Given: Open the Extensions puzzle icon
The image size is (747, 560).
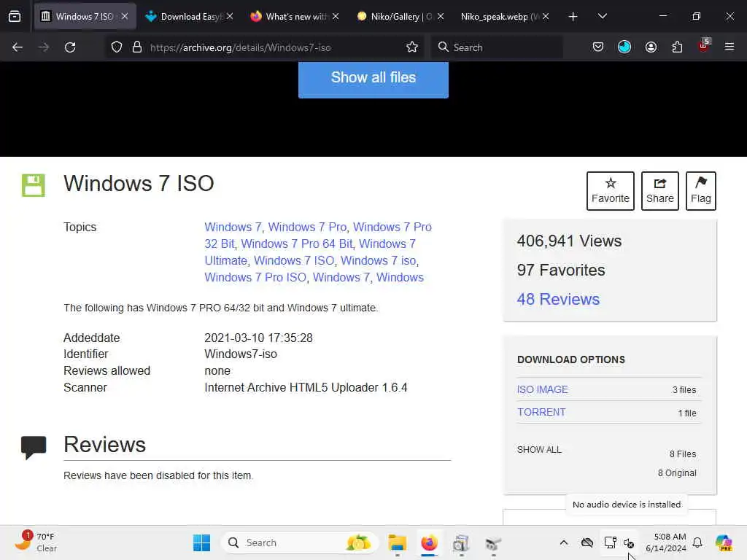Looking at the screenshot, I should pyautogui.click(x=677, y=47).
